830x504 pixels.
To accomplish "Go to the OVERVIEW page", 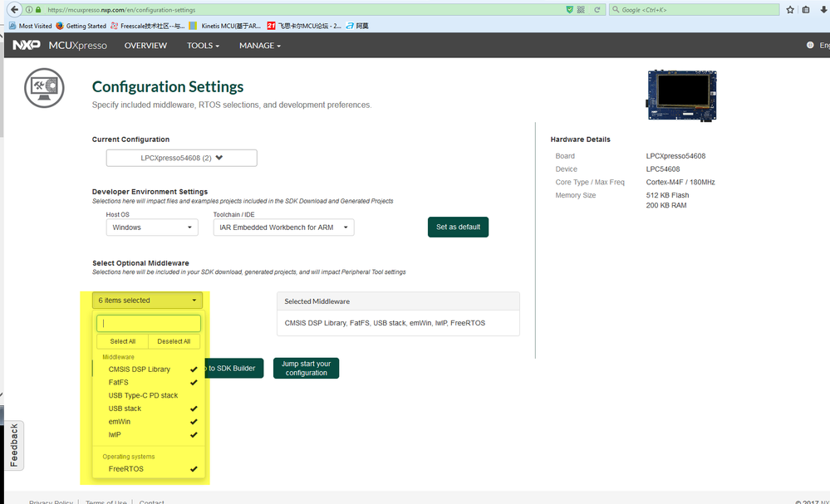I will tap(145, 46).
